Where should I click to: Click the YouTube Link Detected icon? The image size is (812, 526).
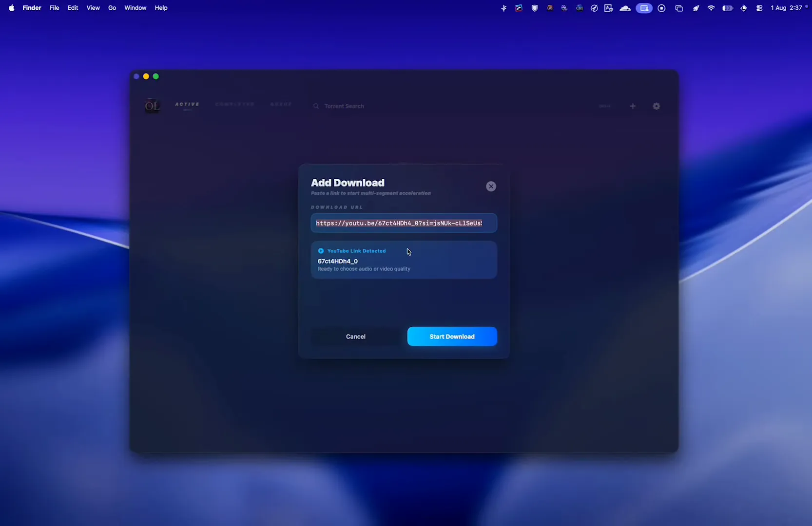[x=321, y=251]
